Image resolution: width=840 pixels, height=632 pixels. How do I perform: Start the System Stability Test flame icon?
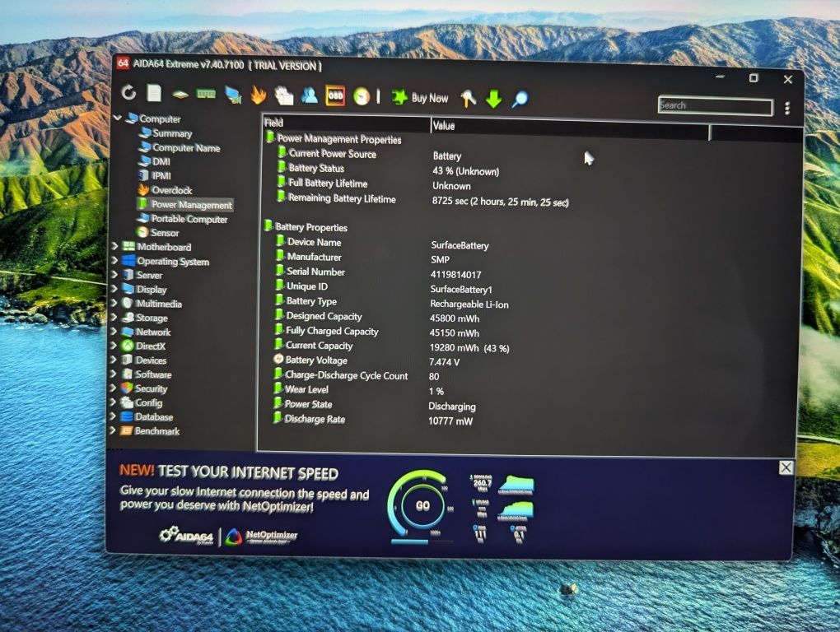coord(259,95)
